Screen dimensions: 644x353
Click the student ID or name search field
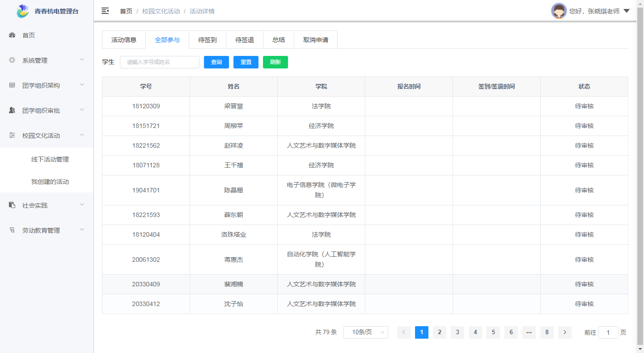(160, 62)
